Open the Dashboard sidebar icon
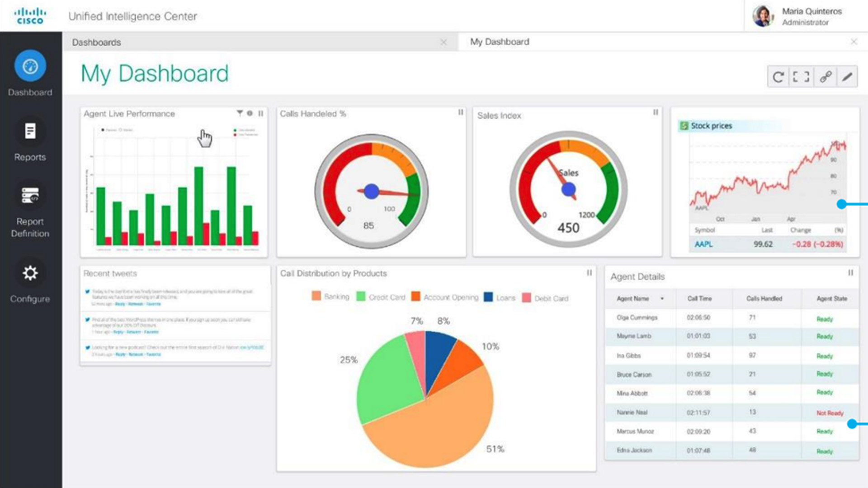Viewport: 868px width, 488px height. tap(30, 66)
